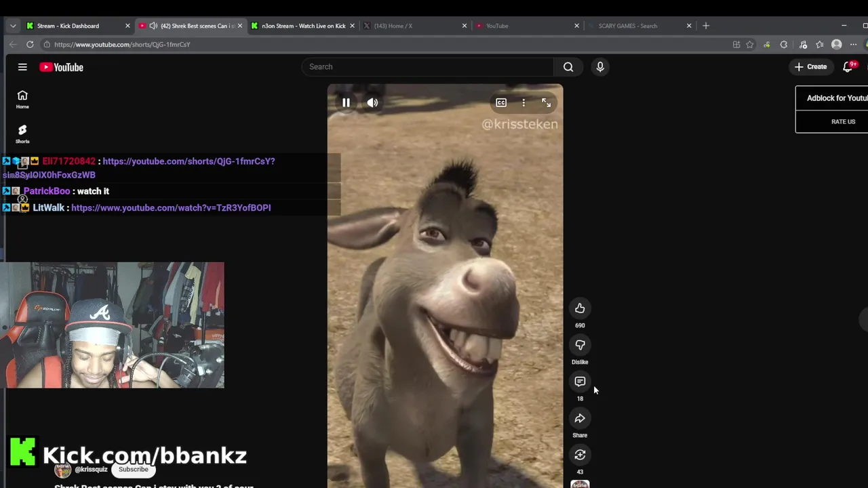The width and height of the screenshot is (868, 488).
Task: Open split screen icon in address bar
Action: pos(736,45)
